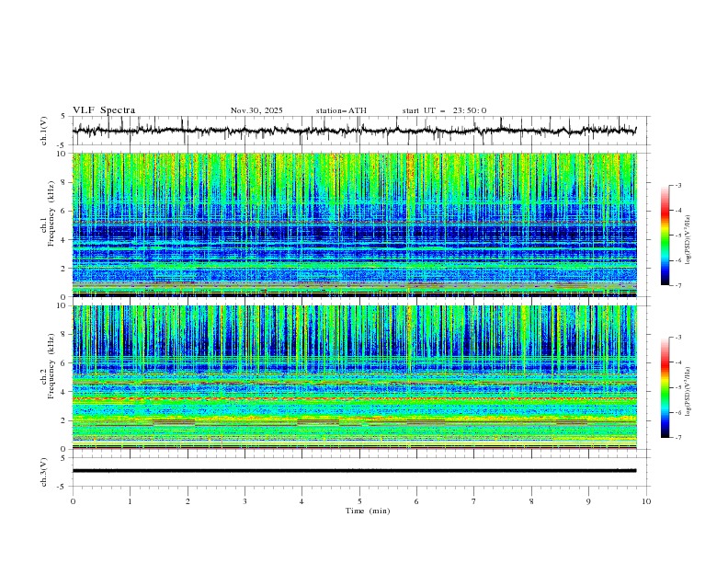This screenshot has width=728, height=563.
Task: Click the time axis tick label "7"
Action: click(x=474, y=501)
